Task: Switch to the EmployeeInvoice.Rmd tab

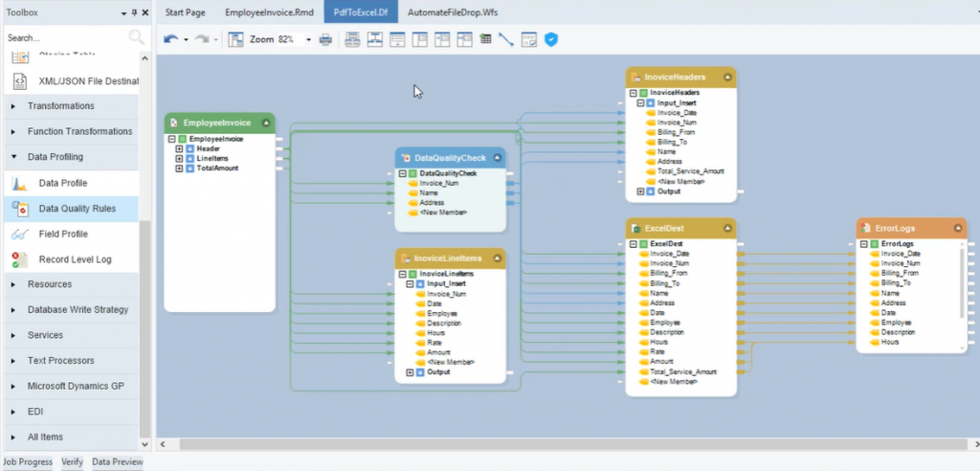Action: (x=269, y=12)
